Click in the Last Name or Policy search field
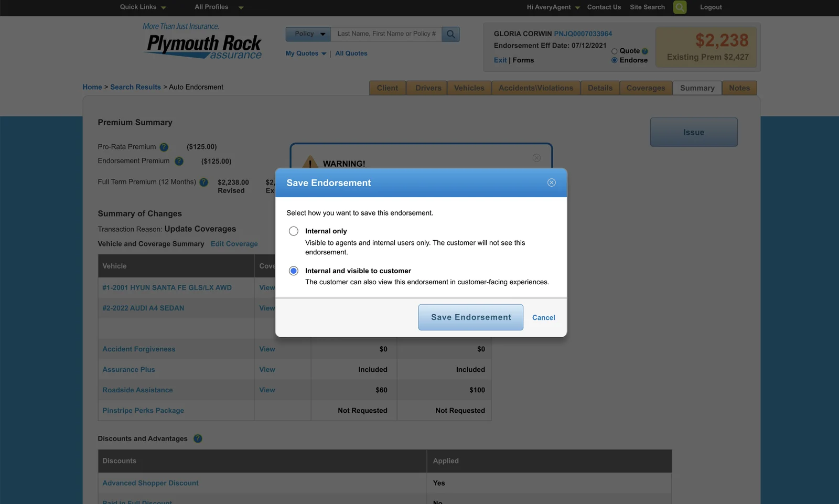The width and height of the screenshot is (839, 504). coord(386,34)
